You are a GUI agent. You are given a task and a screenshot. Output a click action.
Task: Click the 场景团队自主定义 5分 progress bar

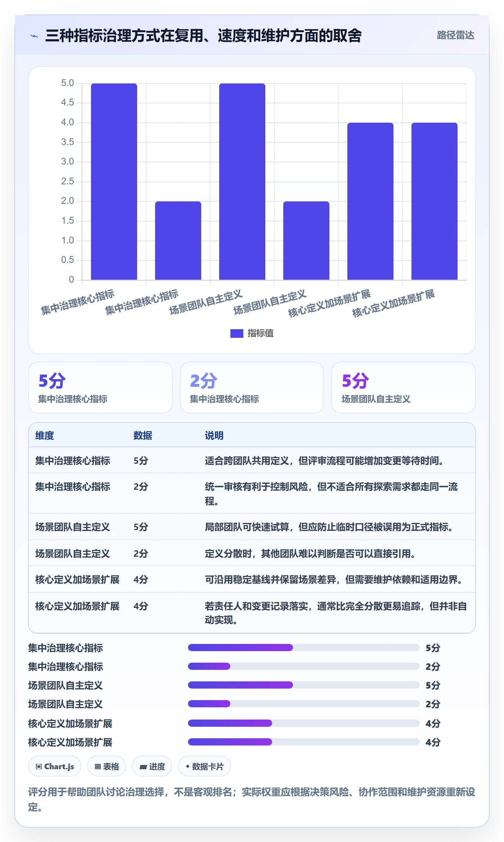click(303, 685)
